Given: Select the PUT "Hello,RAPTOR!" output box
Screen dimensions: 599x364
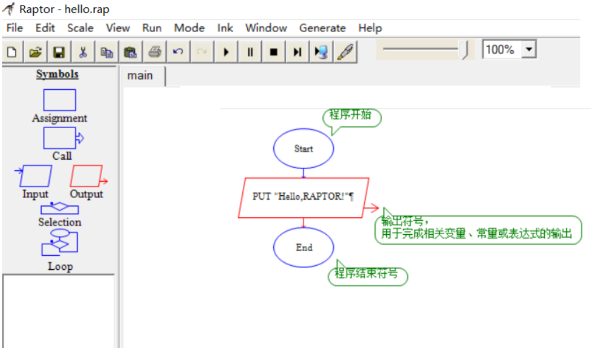Looking at the screenshot, I should (304, 198).
